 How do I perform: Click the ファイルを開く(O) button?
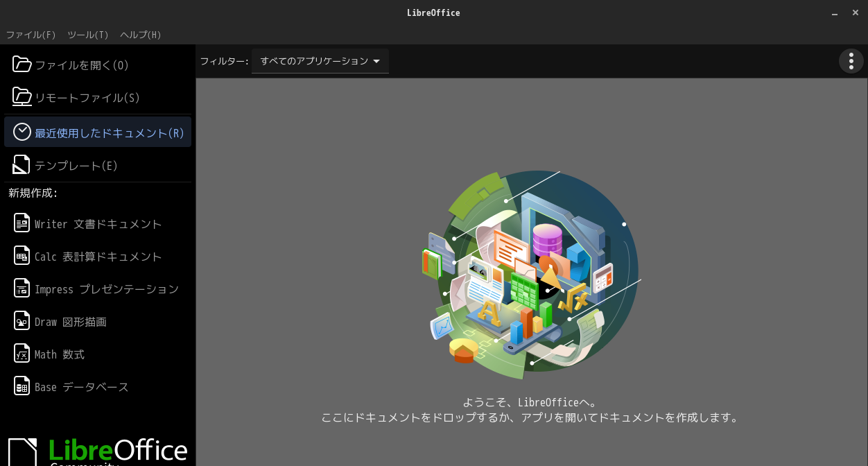(98, 64)
